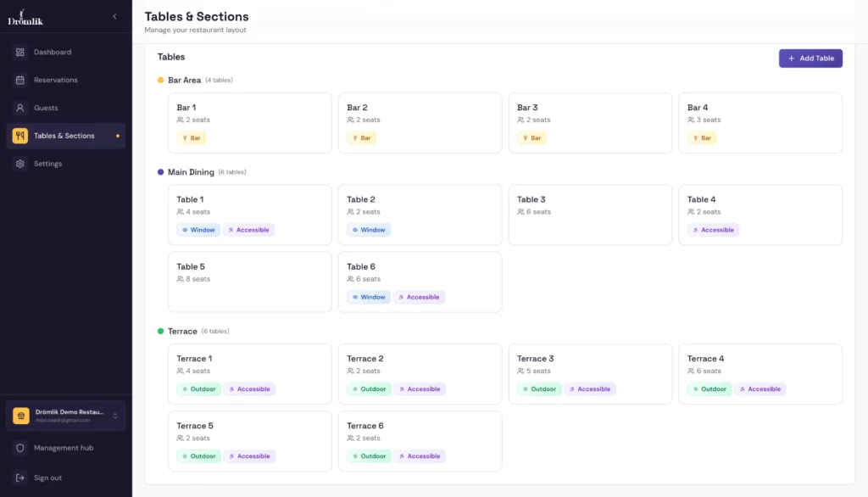The height and width of the screenshot is (497, 868).
Task: Click the Accessible tag on Terrace 2
Action: click(x=420, y=389)
